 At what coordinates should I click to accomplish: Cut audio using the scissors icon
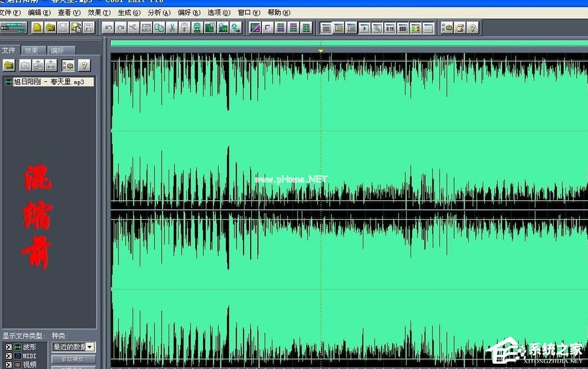(173, 28)
